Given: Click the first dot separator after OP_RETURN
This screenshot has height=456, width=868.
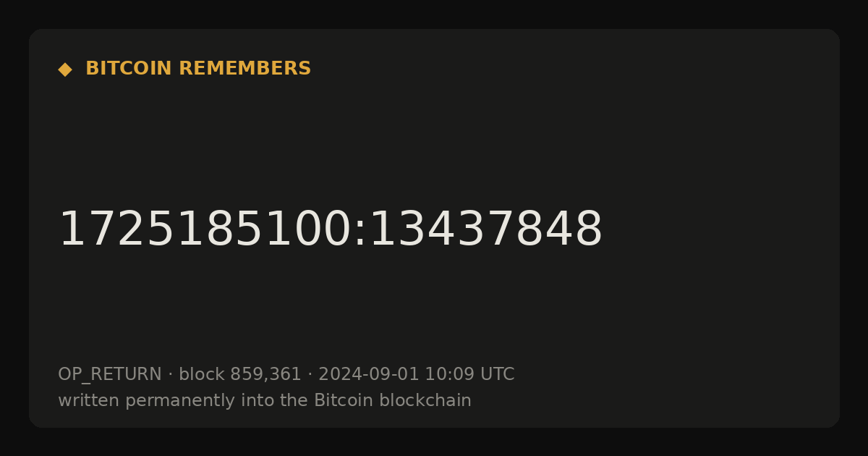Looking at the screenshot, I should click(170, 375).
